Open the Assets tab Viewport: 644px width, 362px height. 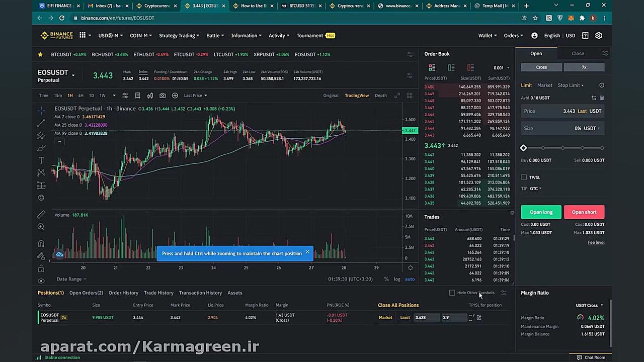235,293
